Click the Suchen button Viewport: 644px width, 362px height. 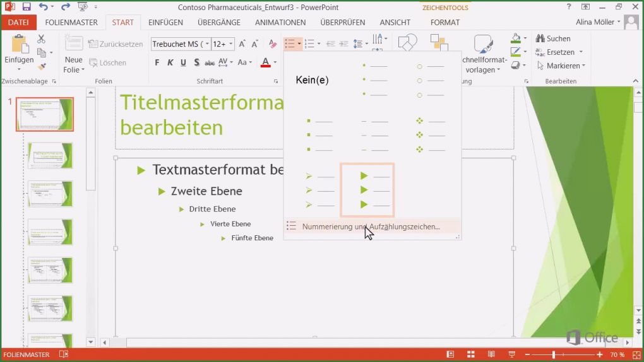(x=553, y=38)
